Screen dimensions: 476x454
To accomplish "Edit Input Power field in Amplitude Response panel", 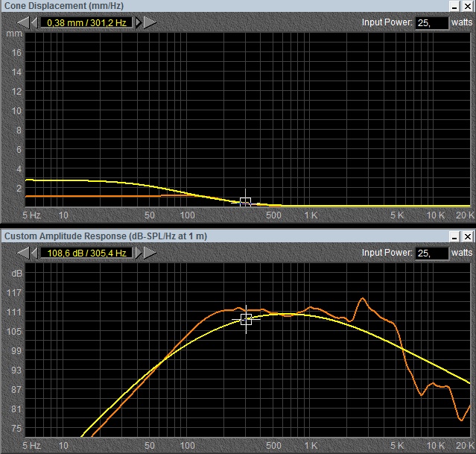I will (432, 253).
